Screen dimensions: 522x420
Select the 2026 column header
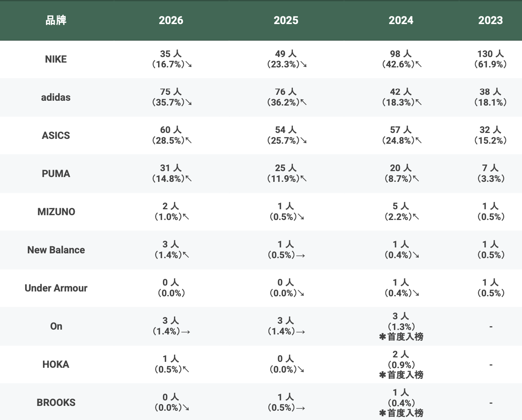(x=171, y=20)
